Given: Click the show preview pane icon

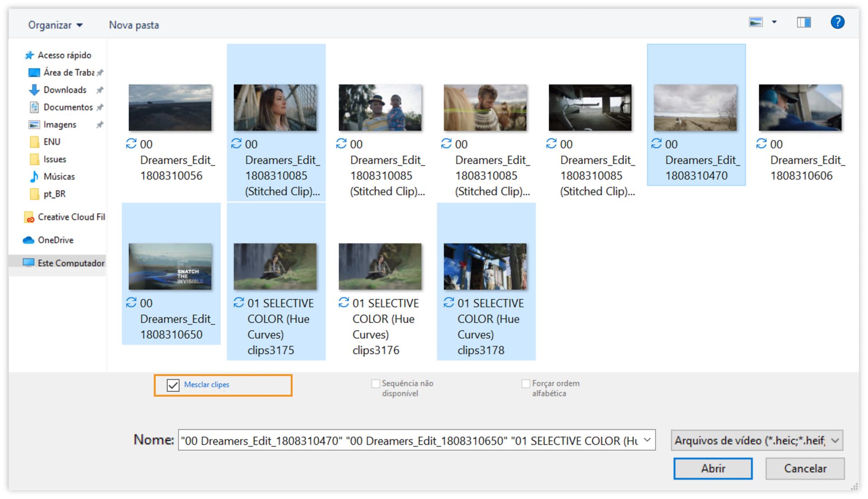Looking at the screenshot, I should tap(804, 22).
